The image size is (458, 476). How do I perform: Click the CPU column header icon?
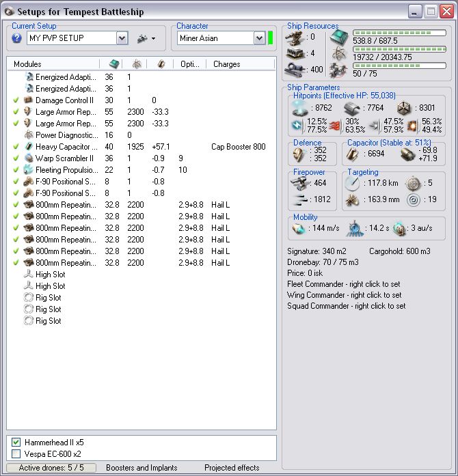tap(114, 64)
